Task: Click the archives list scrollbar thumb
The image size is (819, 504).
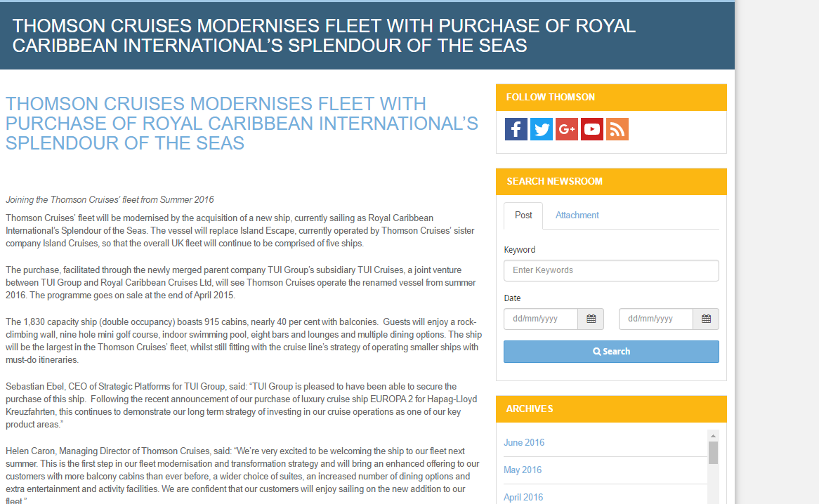Action: coord(713,452)
